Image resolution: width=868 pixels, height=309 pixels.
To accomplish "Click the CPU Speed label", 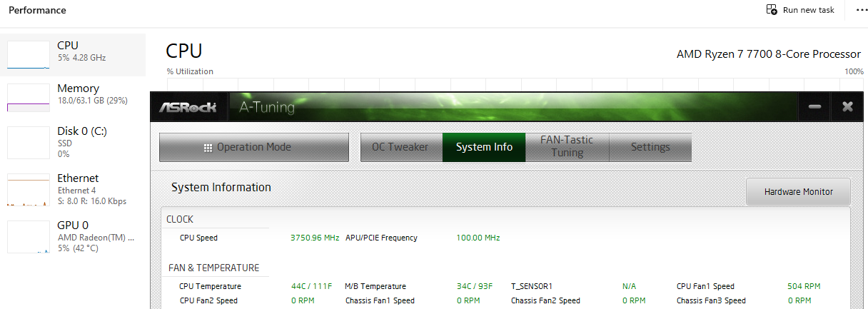I will (198, 238).
